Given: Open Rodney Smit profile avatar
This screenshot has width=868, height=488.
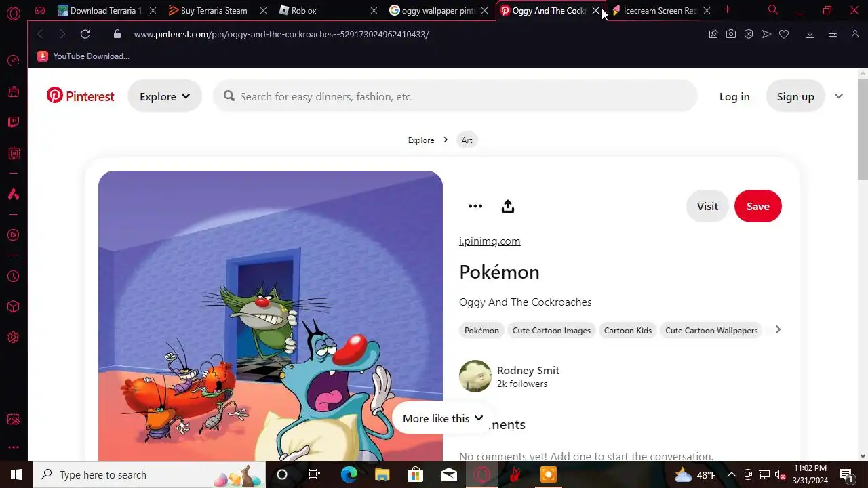Looking at the screenshot, I should pyautogui.click(x=475, y=376).
